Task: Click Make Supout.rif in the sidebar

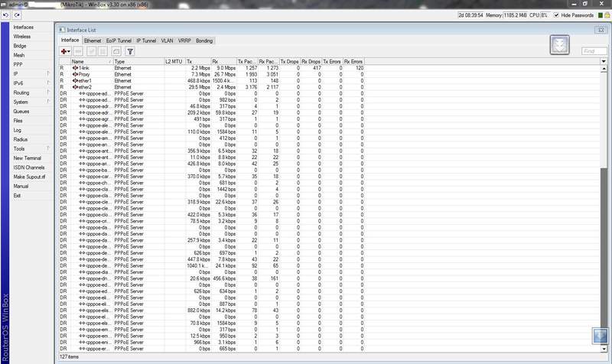Action: (x=29, y=177)
